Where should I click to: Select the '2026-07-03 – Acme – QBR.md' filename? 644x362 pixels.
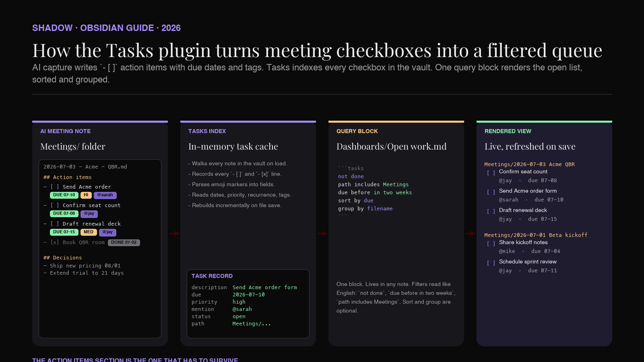click(x=85, y=167)
